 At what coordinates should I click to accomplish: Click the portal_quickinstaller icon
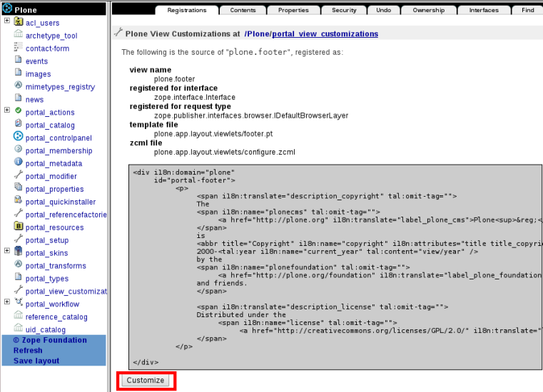(x=19, y=201)
